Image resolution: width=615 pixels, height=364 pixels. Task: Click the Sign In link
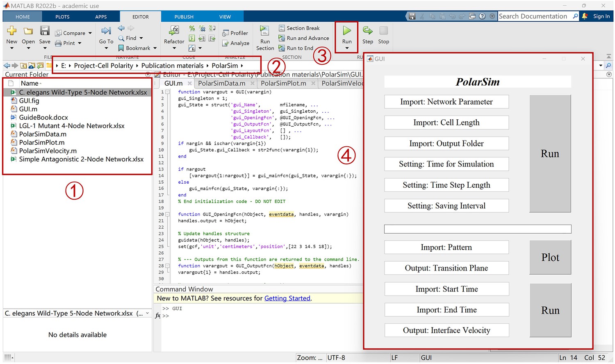pos(601,16)
